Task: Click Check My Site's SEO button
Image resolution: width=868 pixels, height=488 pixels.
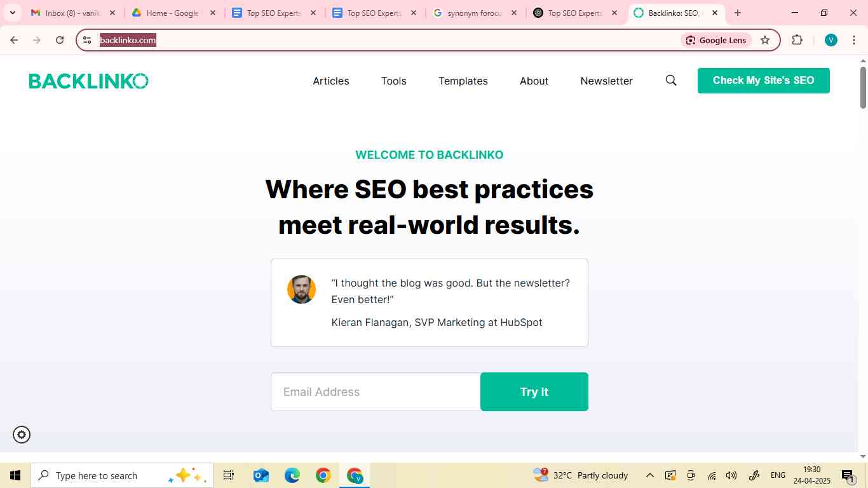Action: tap(763, 81)
